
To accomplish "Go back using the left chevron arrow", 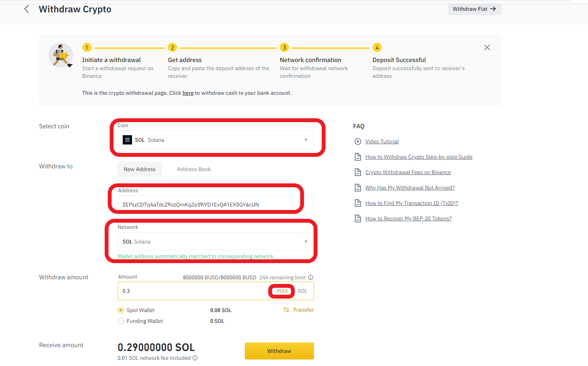I will click(x=27, y=9).
